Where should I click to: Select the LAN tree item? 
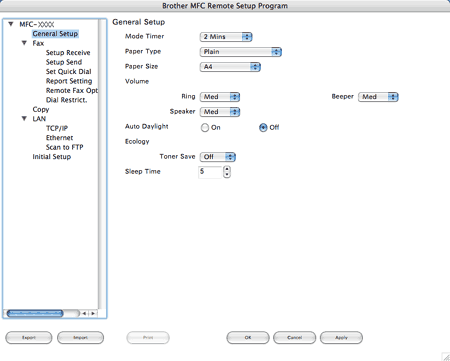39,119
